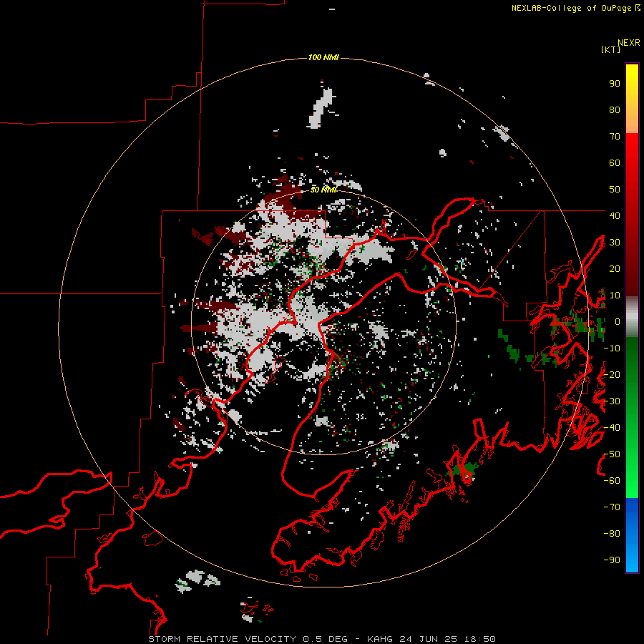The height and width of the screenshot is (644, 644).
Task: Click the gray zero-velocity segment of the color bar
Action: click(x=632, y=317)
